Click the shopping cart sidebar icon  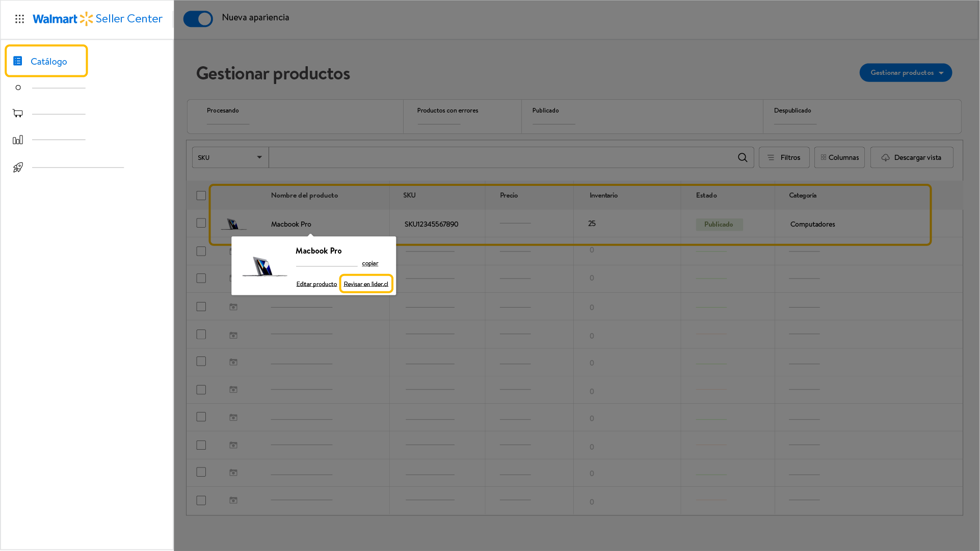pos(18,113)
